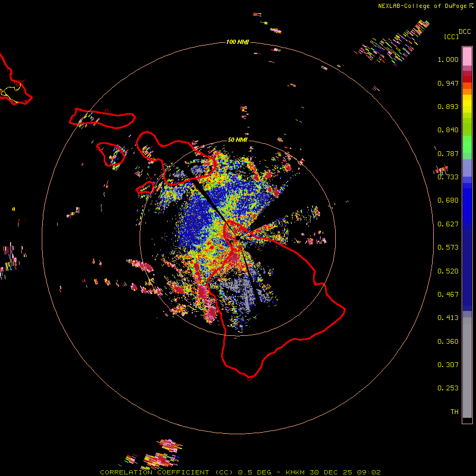Click the radar site at the center of the rings
Viewport: 476px width, 476px height.
tap(237, 239)
